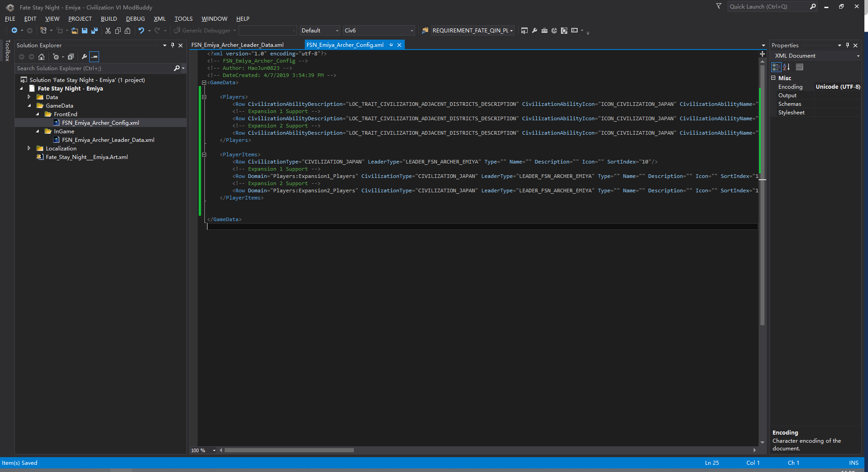
Task: Select Fate_Stay_Night__Emiya.Art.xml file
Action: point(86,157)
